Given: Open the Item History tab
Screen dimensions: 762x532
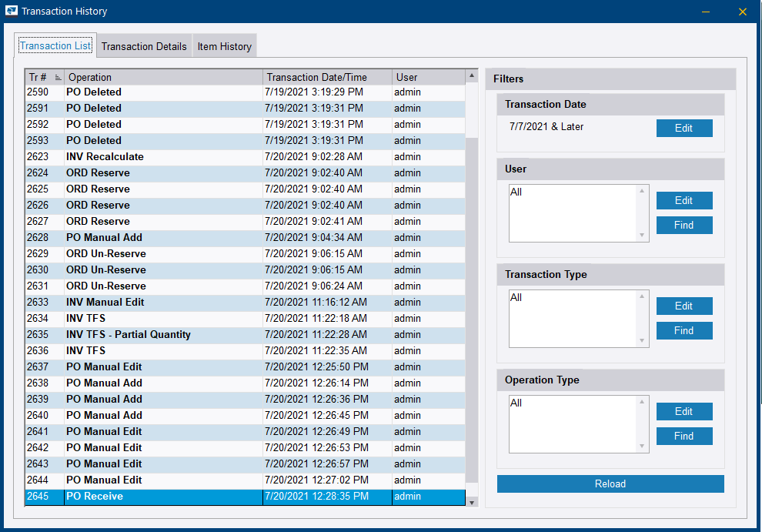Looking at the screenshot, I should (x=224, y=45).
